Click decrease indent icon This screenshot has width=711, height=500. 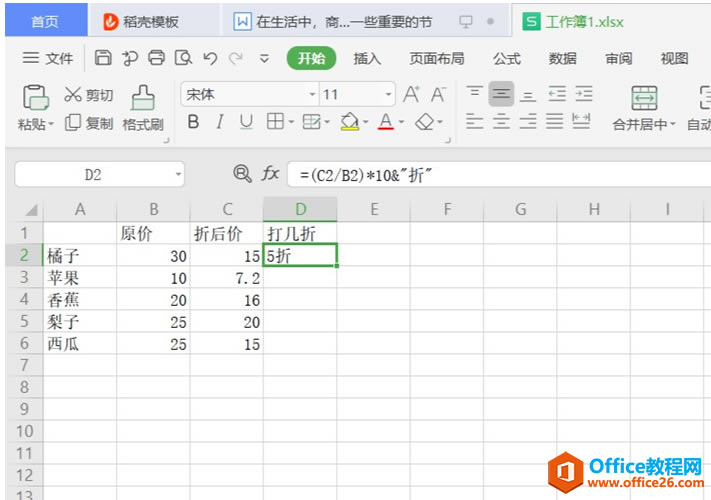[557, 94]
